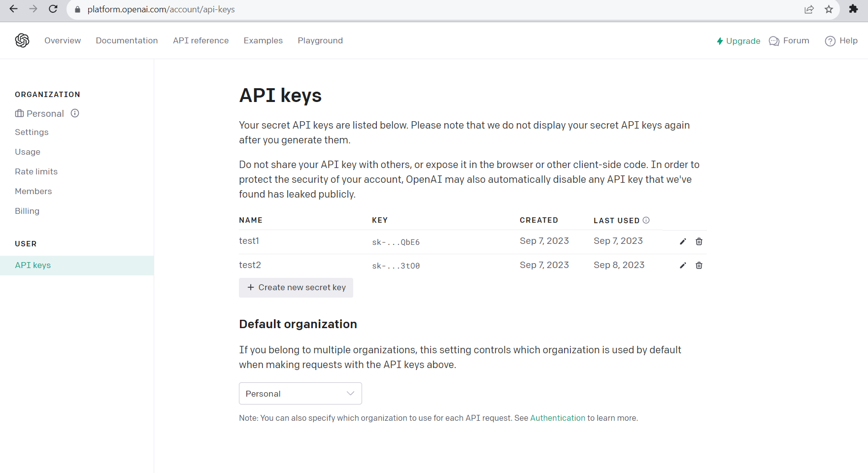
Task: Open Members in the sidebar
Action: pos(33,191)
